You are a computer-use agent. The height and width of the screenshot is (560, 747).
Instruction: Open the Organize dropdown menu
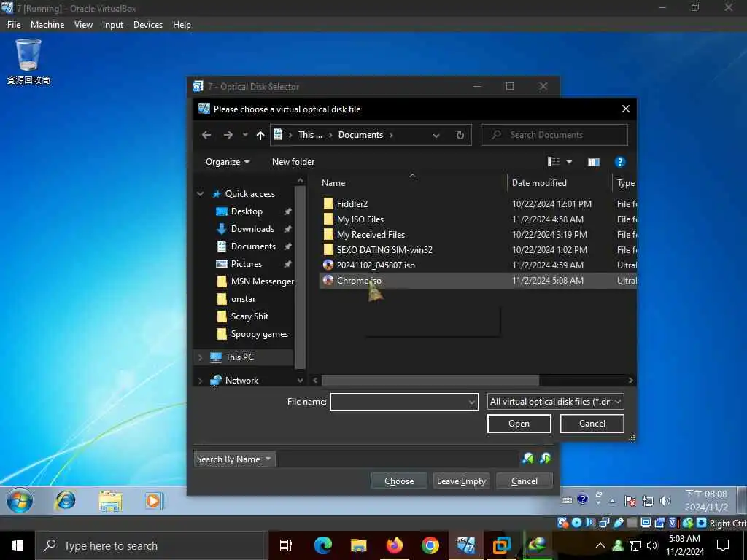coord(228,162)
